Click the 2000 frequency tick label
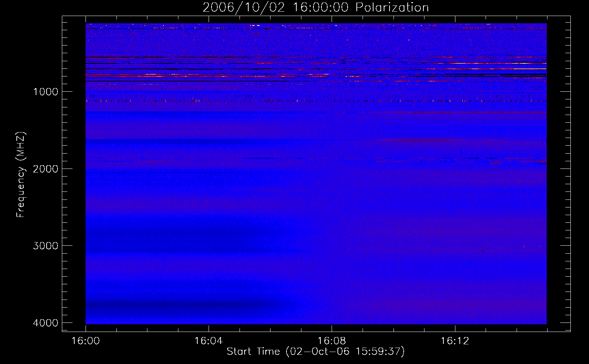This screenshot has width=589, height=364. click(46, 169)
